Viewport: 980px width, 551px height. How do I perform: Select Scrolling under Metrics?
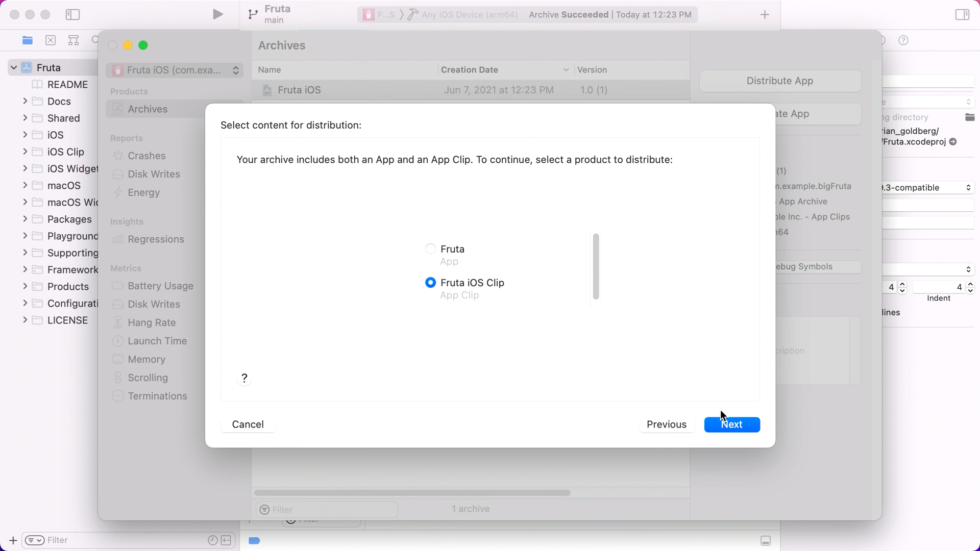click(x=148, y=378)
